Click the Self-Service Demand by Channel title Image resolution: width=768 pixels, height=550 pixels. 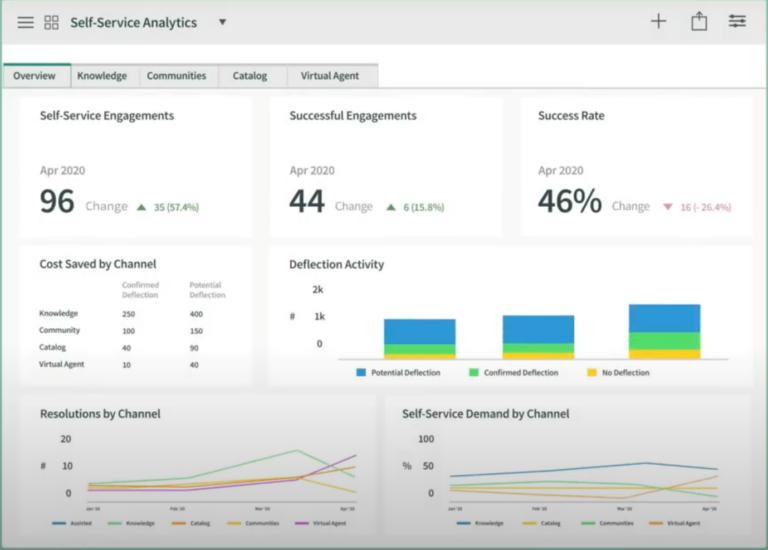(x=485, y=414)
